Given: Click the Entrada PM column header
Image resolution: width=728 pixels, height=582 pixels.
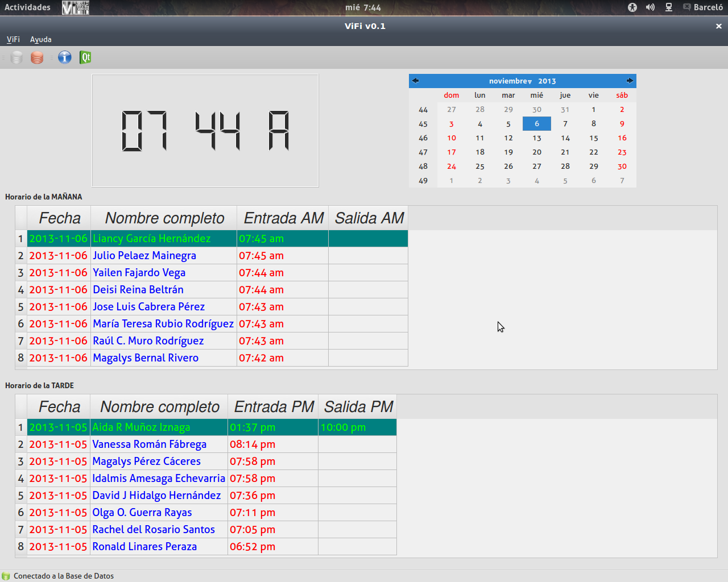Looking at the screenshot, I should pos(274,407).
